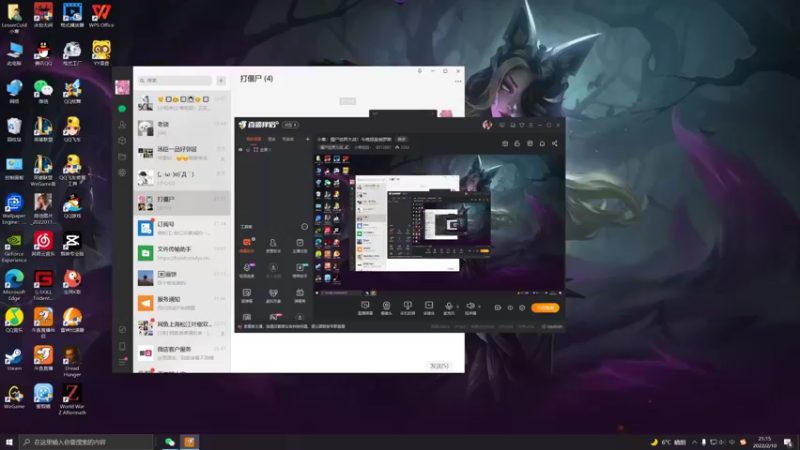Click user avatar in streaming app title bar
This screenshot has width=800, height=450.
pyautogui.click(x=487, y=125)
